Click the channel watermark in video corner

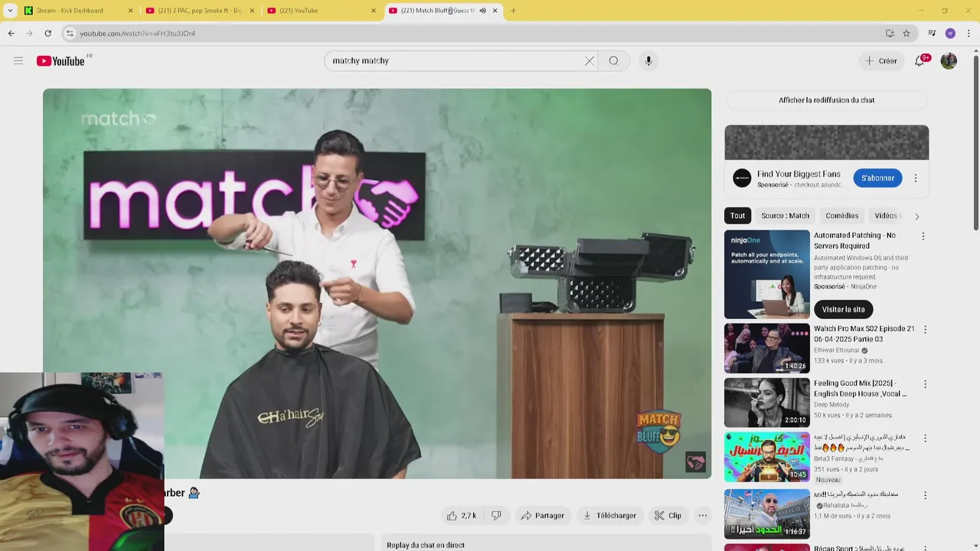[x=695, y=462]
